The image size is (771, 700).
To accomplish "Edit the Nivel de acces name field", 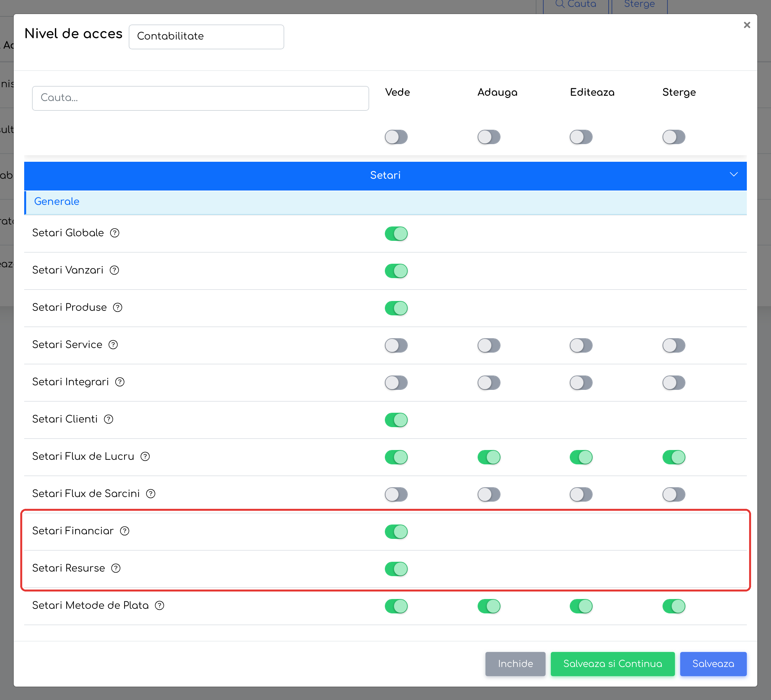I will (x=206, y=37).
